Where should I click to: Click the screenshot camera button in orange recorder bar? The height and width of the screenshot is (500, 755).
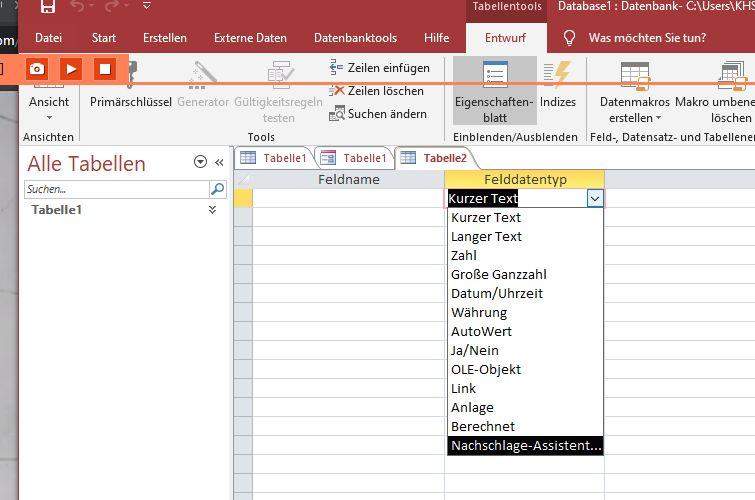coord(37,69)
